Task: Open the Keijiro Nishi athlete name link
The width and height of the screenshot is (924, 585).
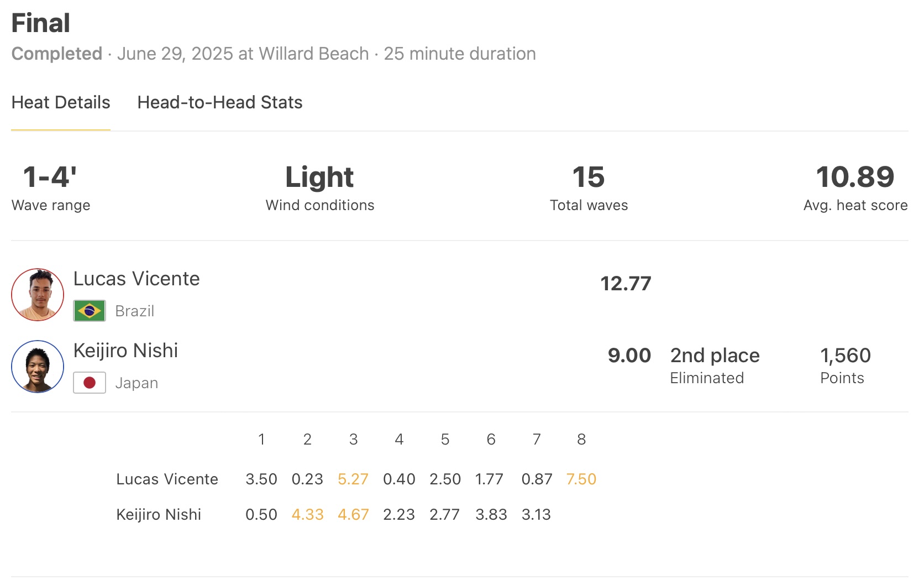Action: pos(125,351)
